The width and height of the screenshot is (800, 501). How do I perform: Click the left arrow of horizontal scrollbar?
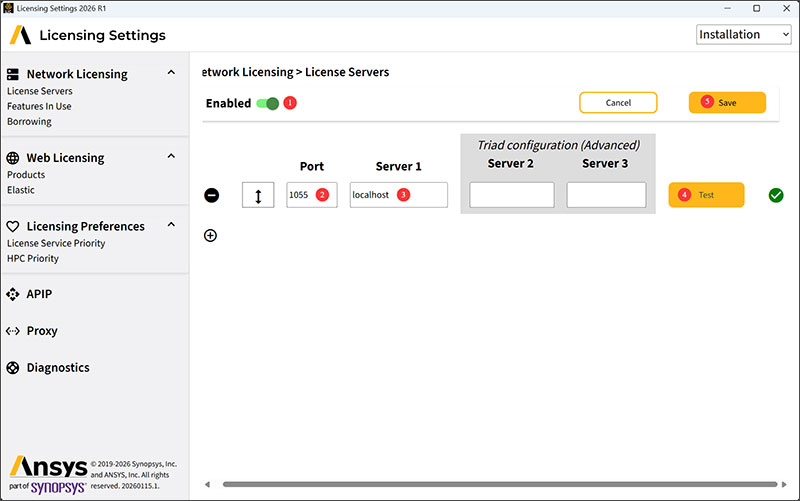(207, 484)
